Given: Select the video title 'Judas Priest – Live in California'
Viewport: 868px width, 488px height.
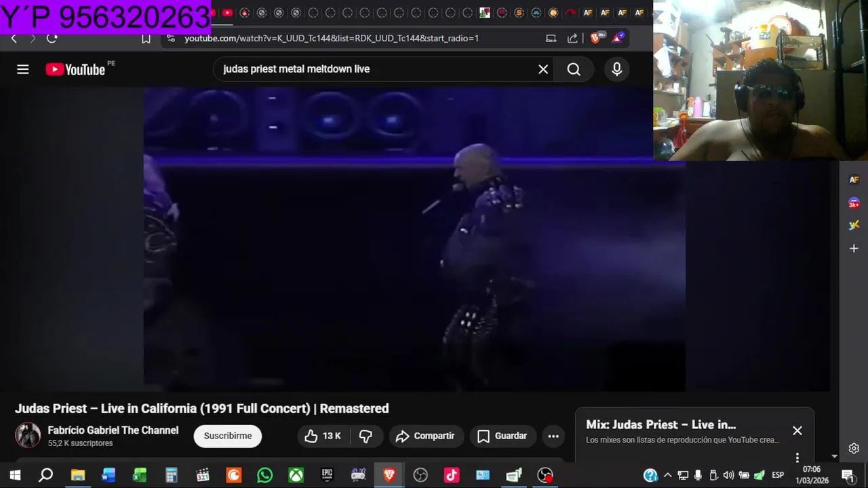Looking at the screenshot, I should click(202, 409).
